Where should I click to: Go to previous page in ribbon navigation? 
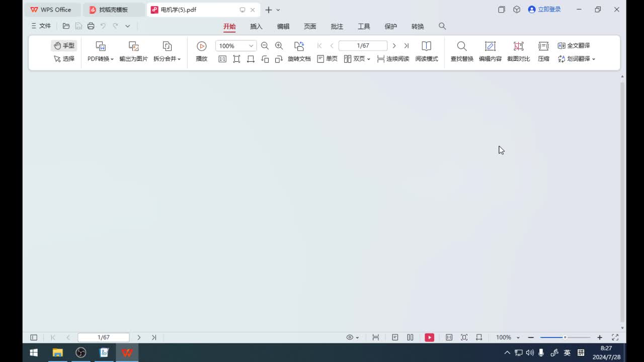click(332, 46)
